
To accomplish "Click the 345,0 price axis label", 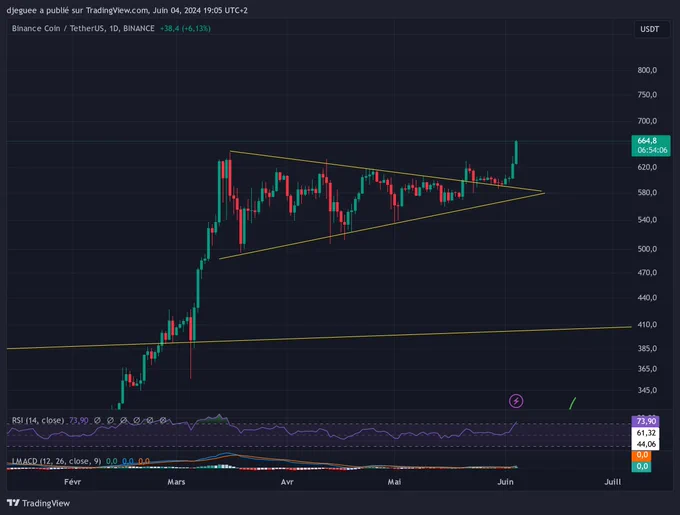I will (647, 390).
